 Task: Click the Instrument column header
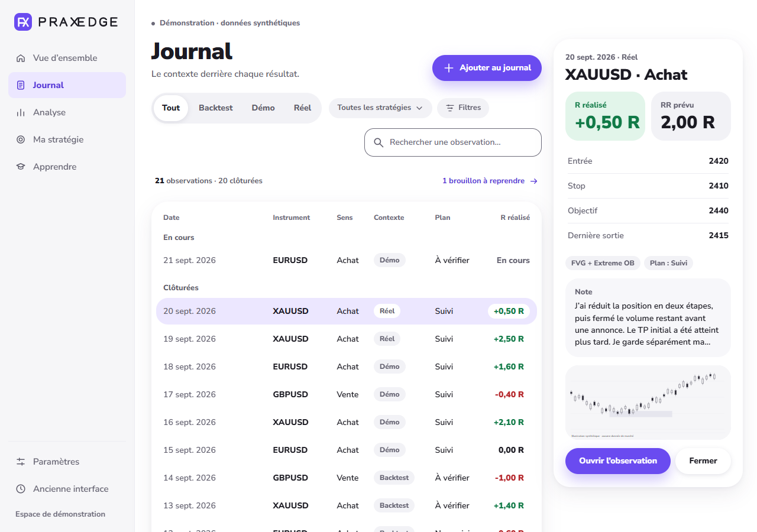click(291, 218)
